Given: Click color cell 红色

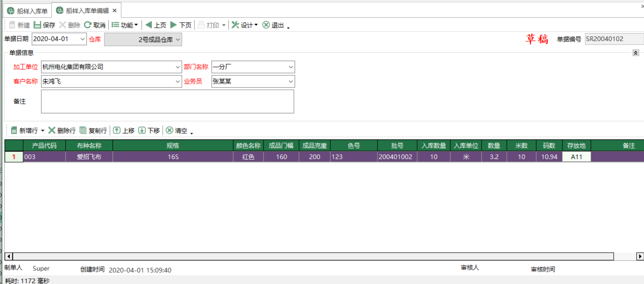Looking at the screenshot, I should 248,157.
